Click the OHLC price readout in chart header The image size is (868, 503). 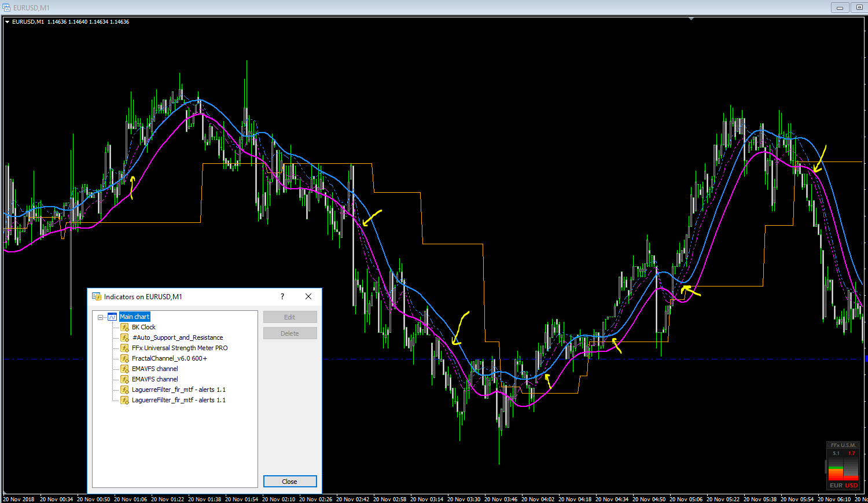(x=89, y=22)
